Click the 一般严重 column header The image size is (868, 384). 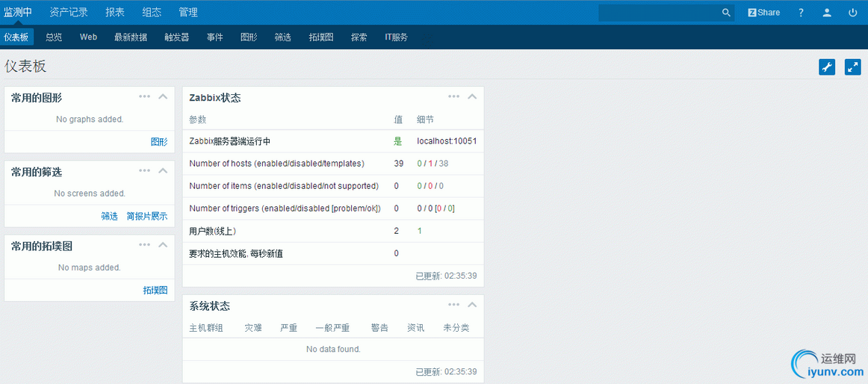[332, 327]
